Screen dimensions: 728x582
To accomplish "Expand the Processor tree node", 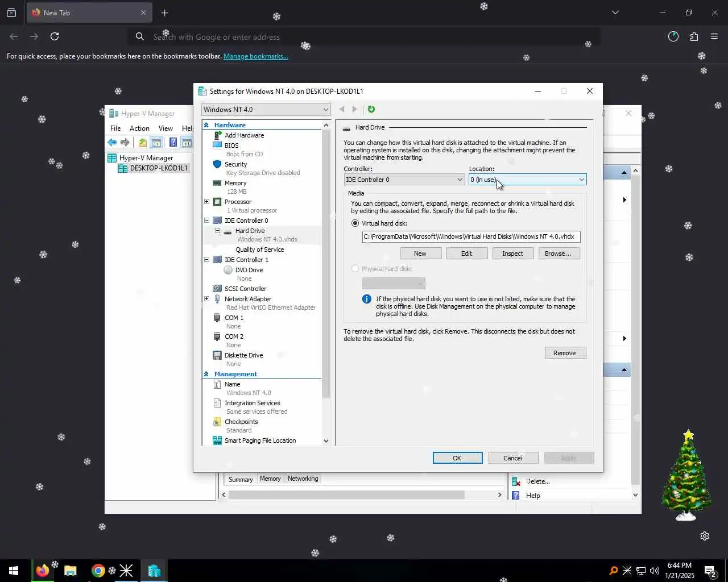I will (x=207, y=202).
